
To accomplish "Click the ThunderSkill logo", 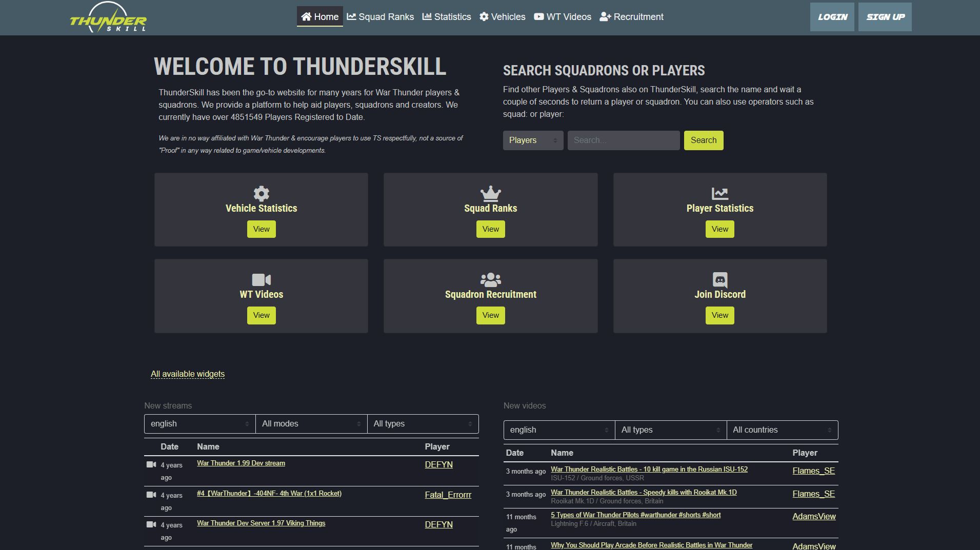I will click(108, 18).
